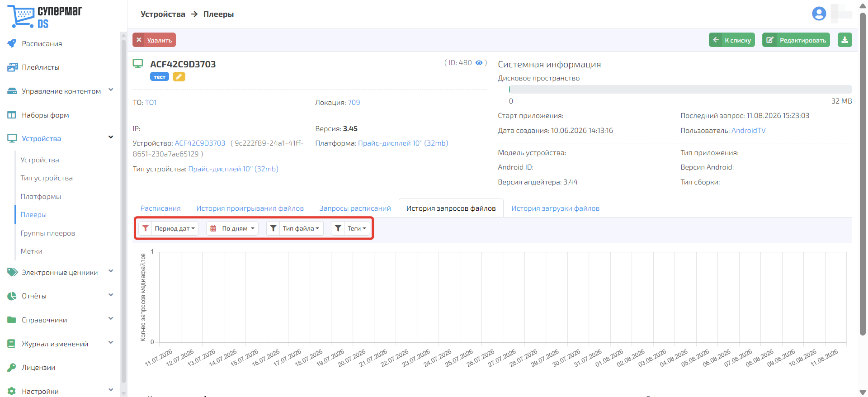
Task: Click the Справочники folder icon
Action: tap(12, 320)
